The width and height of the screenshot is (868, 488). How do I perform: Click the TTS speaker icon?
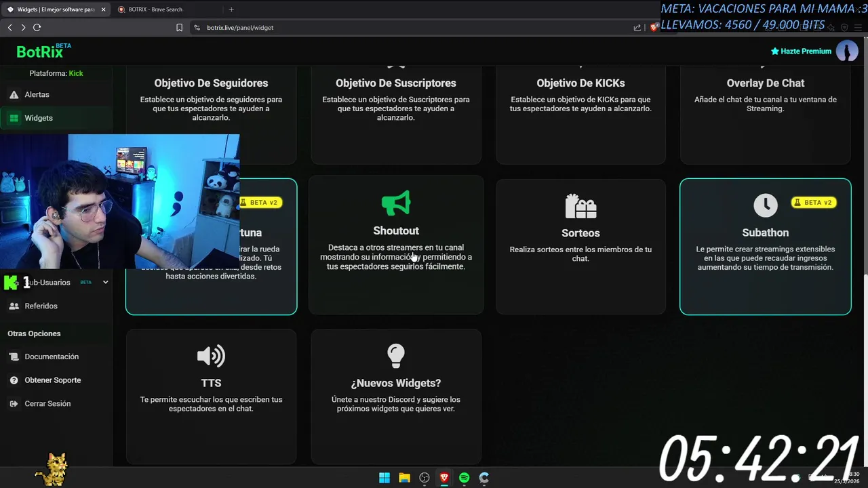(x=211, y=356)
